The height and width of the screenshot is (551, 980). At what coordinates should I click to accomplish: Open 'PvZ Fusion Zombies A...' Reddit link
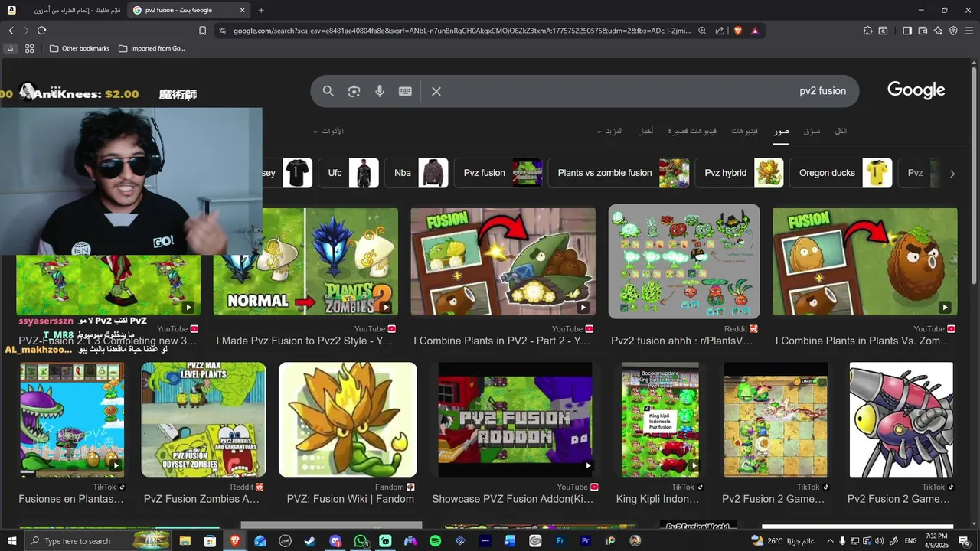pos(201,499)
